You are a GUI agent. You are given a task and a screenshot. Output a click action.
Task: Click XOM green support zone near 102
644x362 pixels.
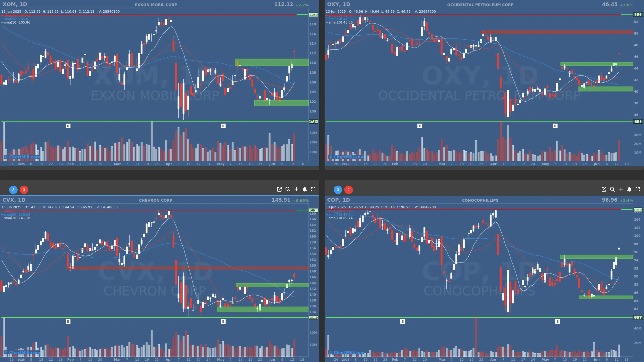(281, 103)
